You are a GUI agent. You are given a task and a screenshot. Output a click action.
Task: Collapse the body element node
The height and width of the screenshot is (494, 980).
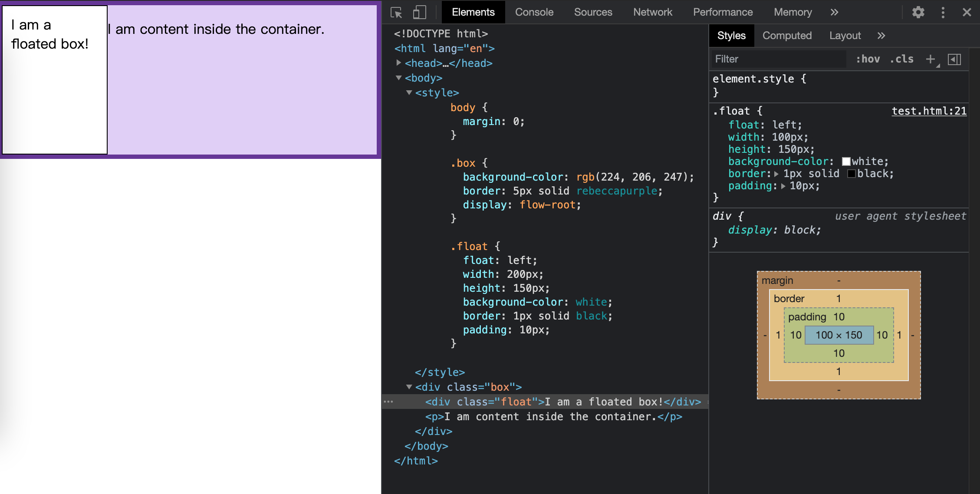pyautogui.click(x=398, y=78)
